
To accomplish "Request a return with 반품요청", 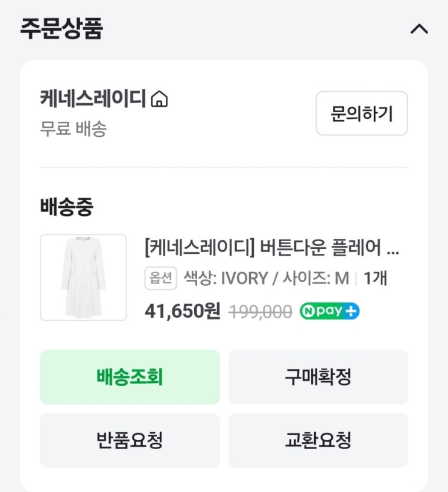I will click(x=130, y=440).
